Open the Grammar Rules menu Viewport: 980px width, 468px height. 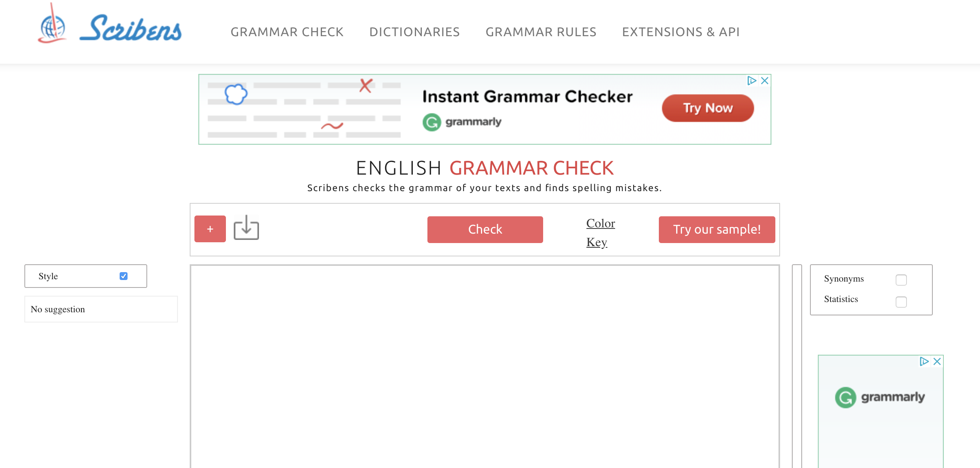coord(541,32)
